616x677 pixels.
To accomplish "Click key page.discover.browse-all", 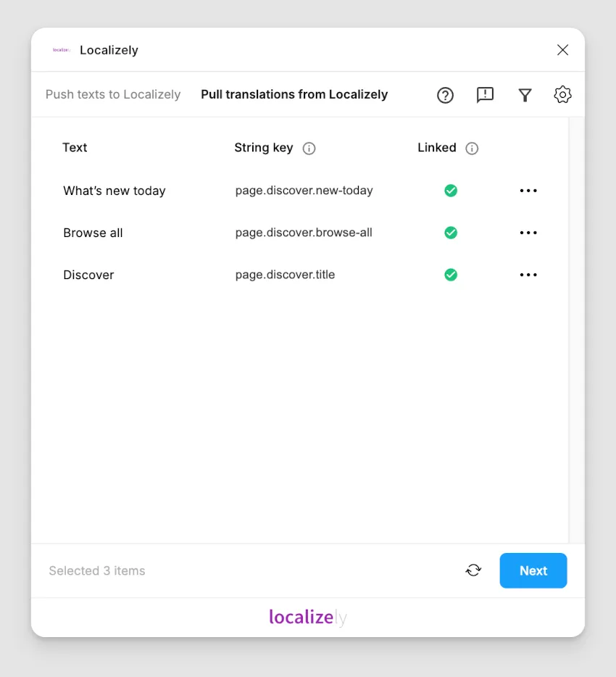I will (x=304, y=233).
